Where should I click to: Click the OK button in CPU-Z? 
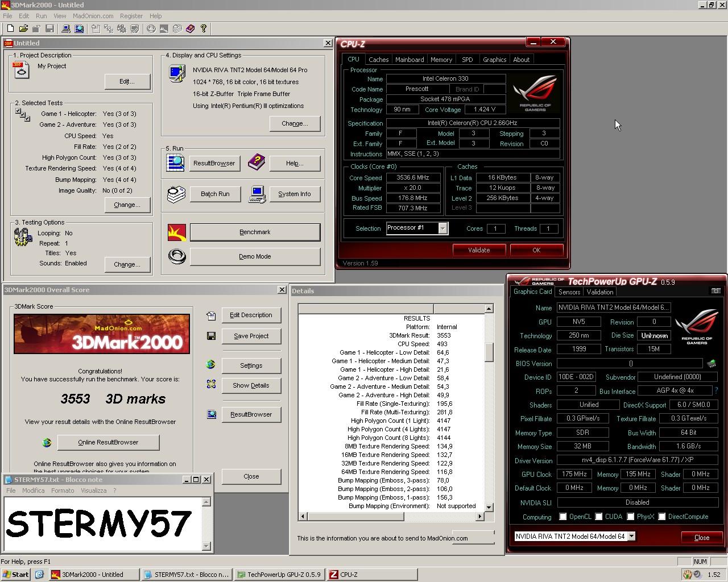(536, 250)
